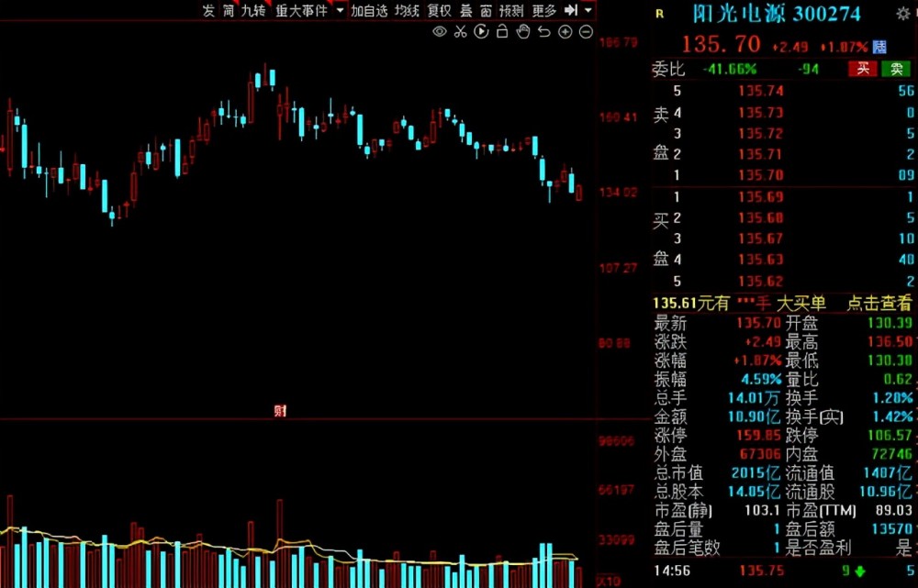The image size is (918, 588).
Task: Click sell level 3 price 135.72
Action: pos(760,133)
